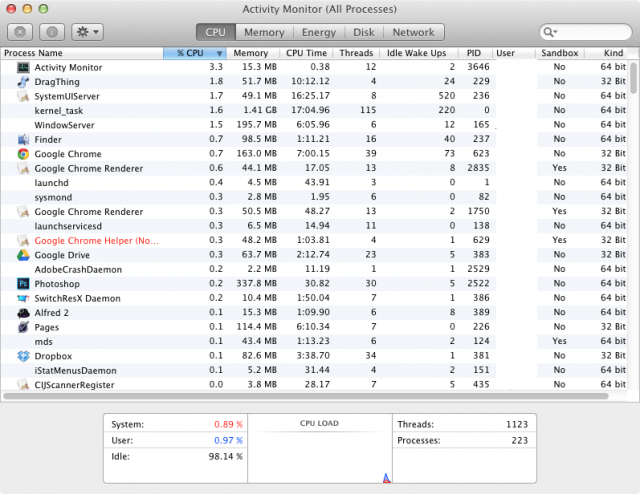This screenshot has height=494, width=640.
Task: Click the horizontal scrollbar at table bottom
Action: [306, 396]
